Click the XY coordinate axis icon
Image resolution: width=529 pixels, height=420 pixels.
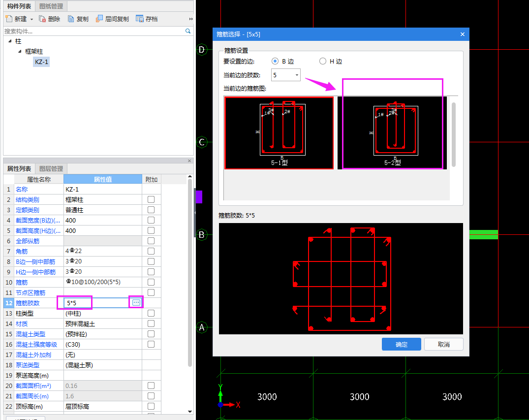tap(229, 396)
